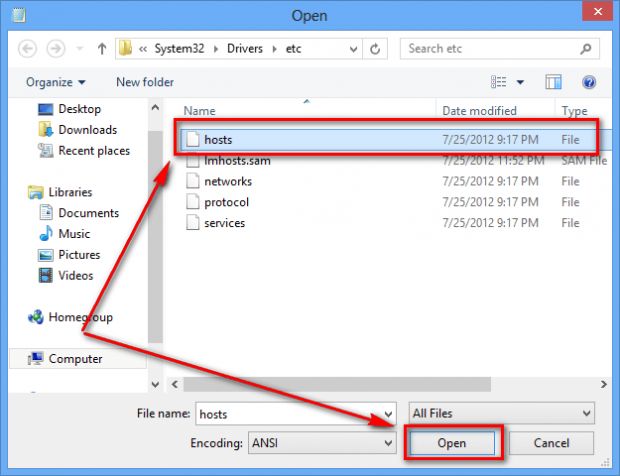
Task: Sort by the Type column header
Action: (575, 111)
